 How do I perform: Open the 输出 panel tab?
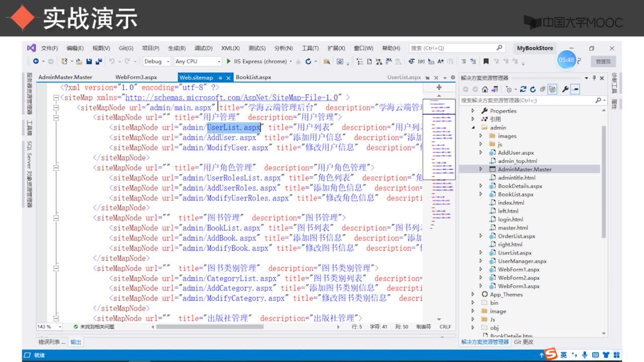coord(75,342)
